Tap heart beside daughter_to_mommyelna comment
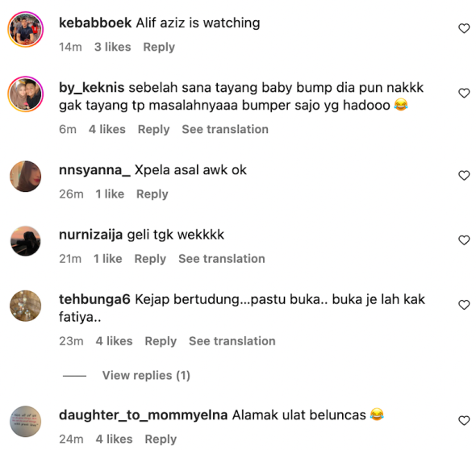 point(464,421)
